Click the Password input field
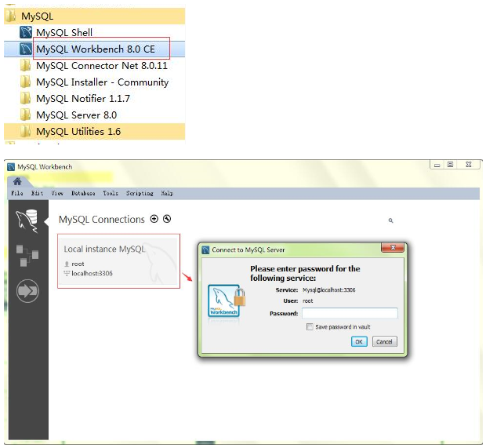Screen dimensions: 486x448 tap(350, 313)
